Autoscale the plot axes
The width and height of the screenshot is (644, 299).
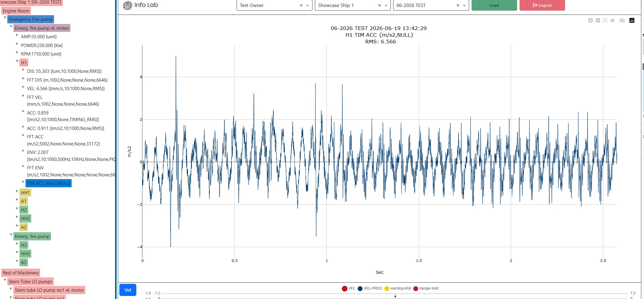pyautogui.click(x=605, y=20)
